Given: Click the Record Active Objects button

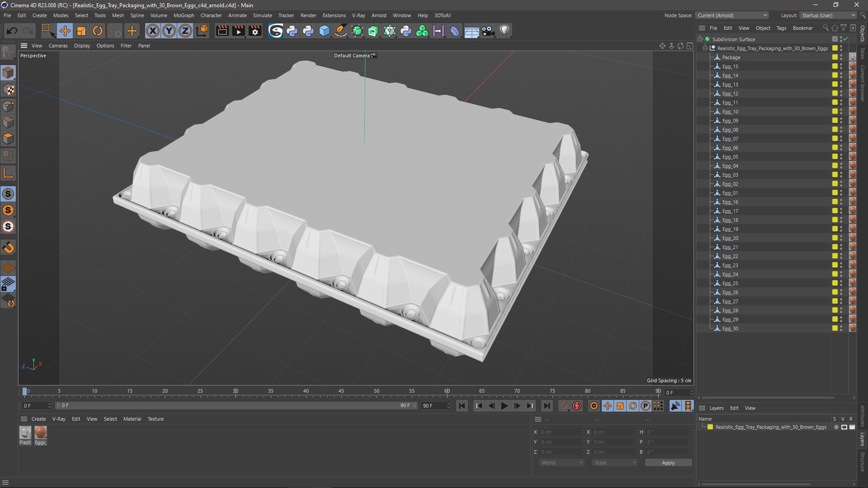Looking at the screenshot, I should 564,406.
